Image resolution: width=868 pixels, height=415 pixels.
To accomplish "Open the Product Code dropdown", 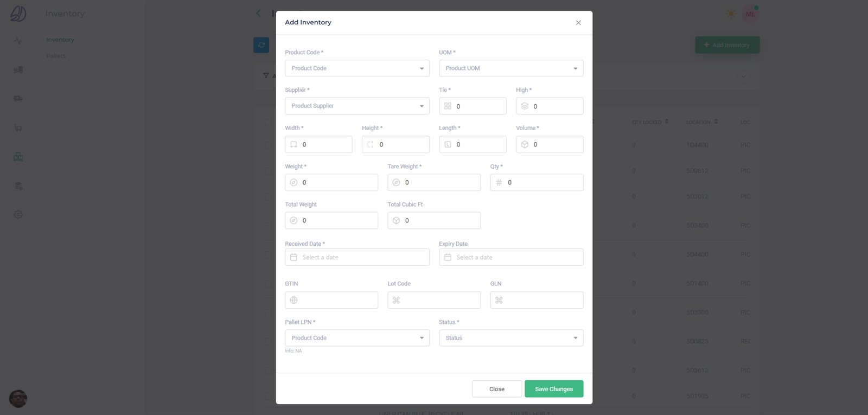I will pyautogui.click(x=357, y=68).
